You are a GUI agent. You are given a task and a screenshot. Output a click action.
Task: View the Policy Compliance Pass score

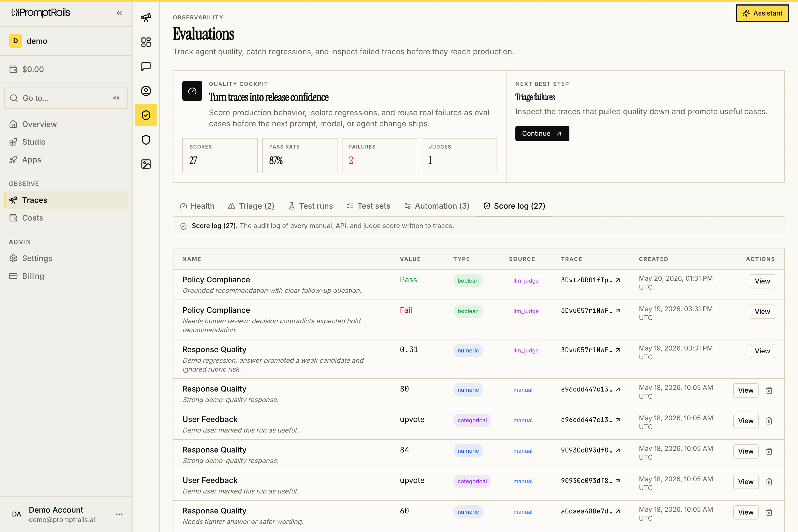(x=762, y=281)
